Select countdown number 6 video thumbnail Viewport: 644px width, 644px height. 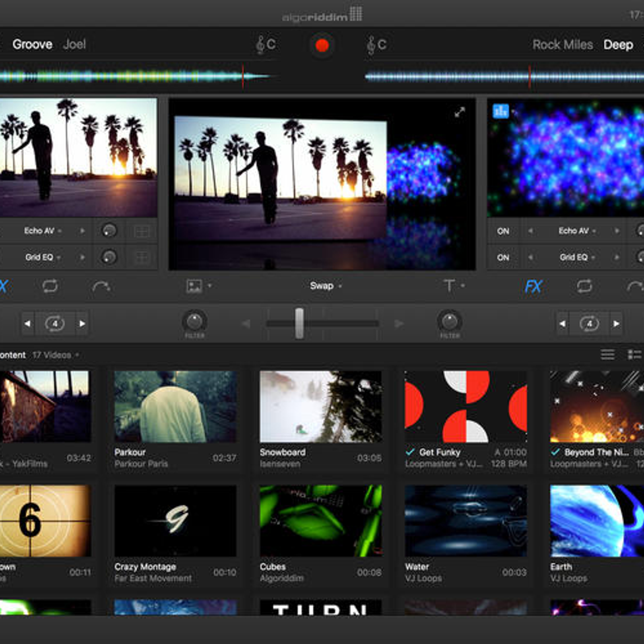[45, 521]
